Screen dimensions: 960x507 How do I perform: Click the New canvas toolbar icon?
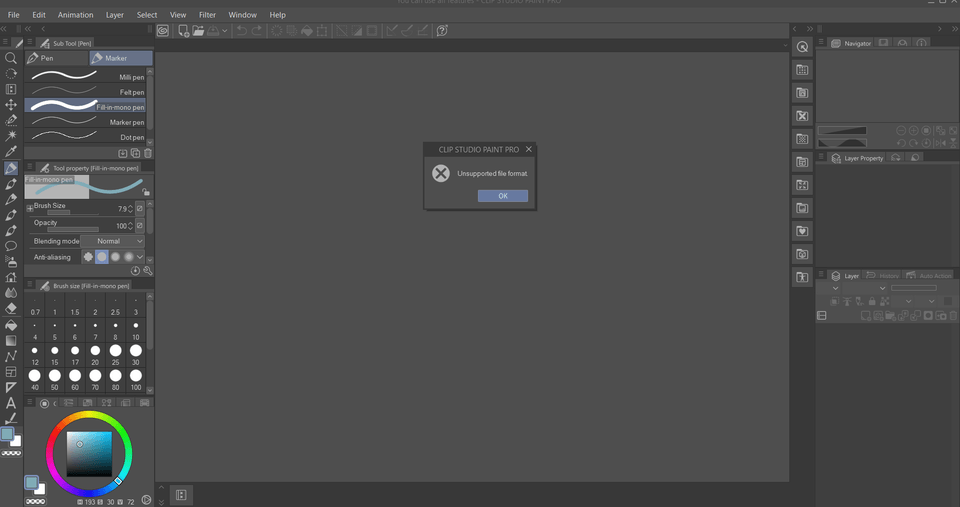coord(183,31)
